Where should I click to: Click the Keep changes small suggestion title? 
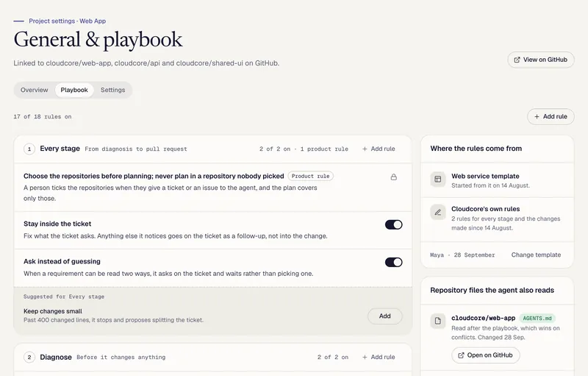click(x=53, y=311)
